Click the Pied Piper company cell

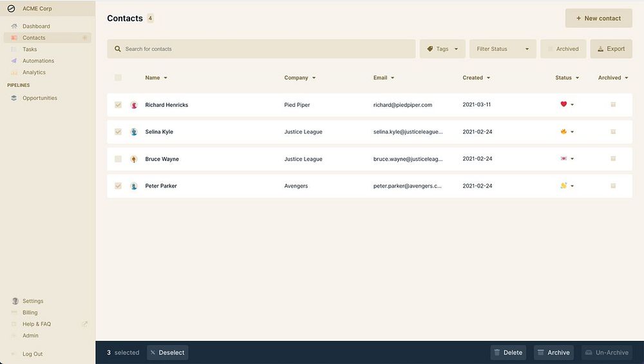[297, 105]
